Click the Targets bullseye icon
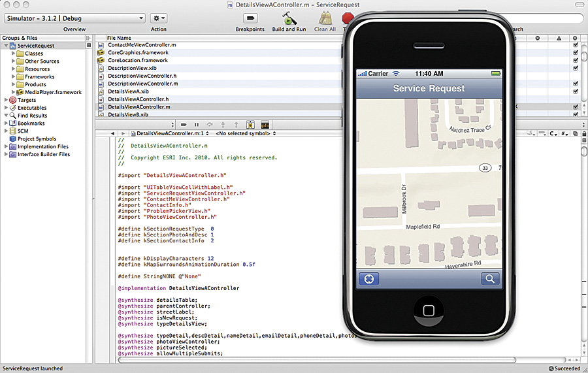Screen dimensions: 588x373 tap(13, 100)
